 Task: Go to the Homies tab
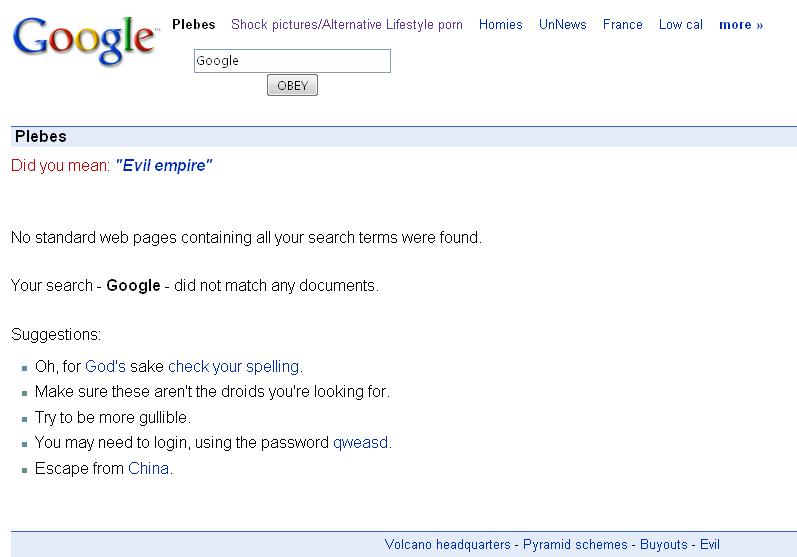[500, 24]
